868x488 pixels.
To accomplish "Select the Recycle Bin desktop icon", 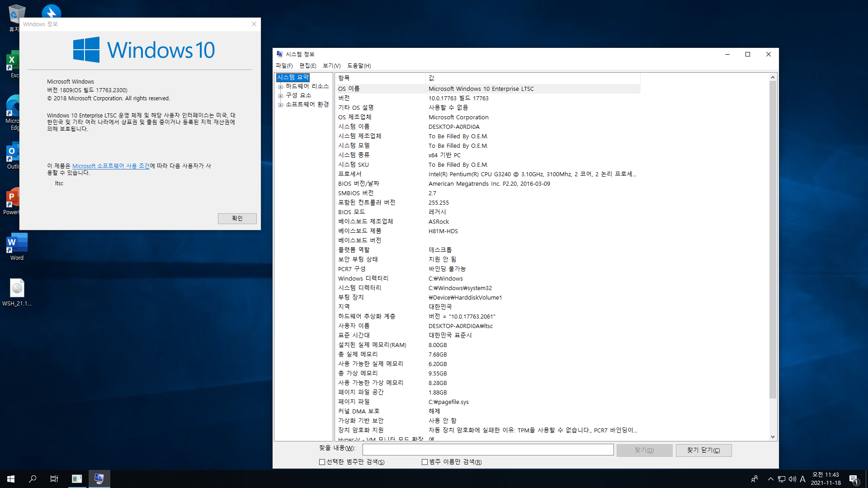I will (14, 18).
